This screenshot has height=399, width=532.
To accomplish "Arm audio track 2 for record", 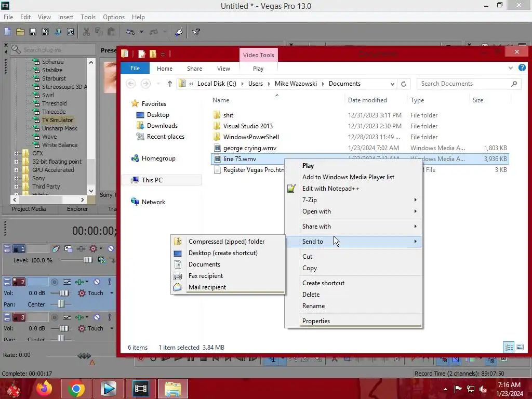I will (54, 282).
